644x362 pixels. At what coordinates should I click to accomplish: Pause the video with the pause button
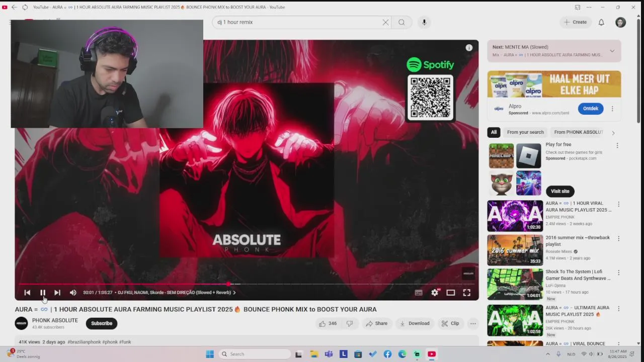pyautogui.click(x=43, y=293)
